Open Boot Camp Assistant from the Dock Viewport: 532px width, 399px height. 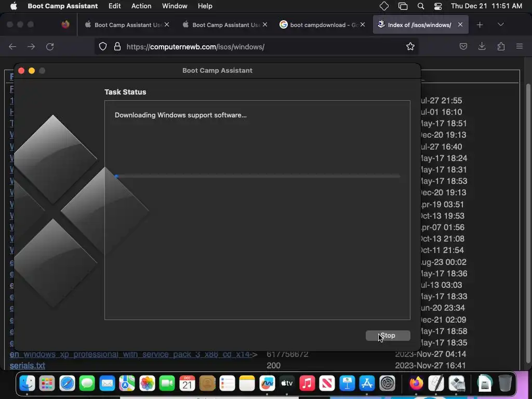click(457, 384)
